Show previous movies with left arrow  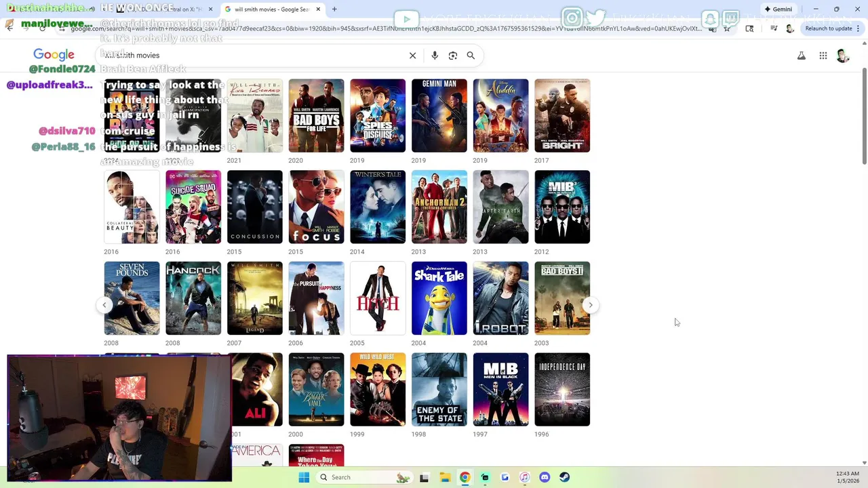tap(104, 305)
